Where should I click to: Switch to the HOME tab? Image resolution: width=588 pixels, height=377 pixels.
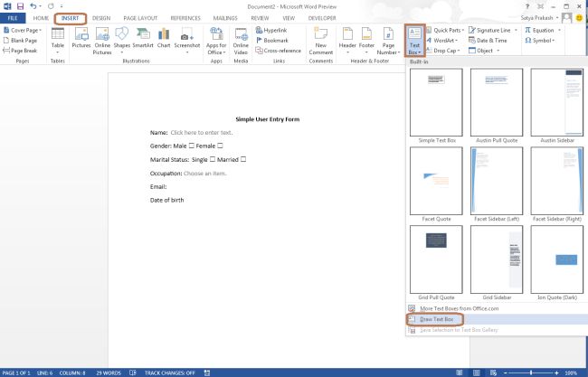(41, 18)
